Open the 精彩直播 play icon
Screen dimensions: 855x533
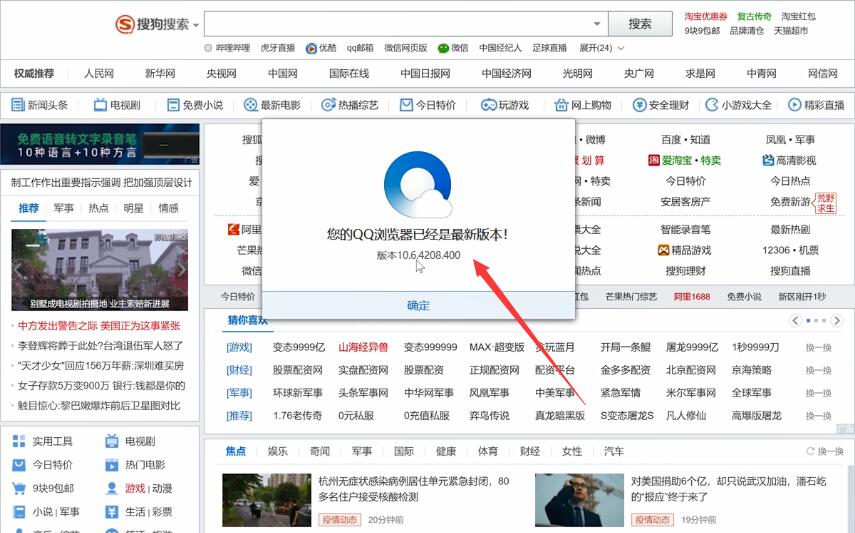(x=794, y=105)
